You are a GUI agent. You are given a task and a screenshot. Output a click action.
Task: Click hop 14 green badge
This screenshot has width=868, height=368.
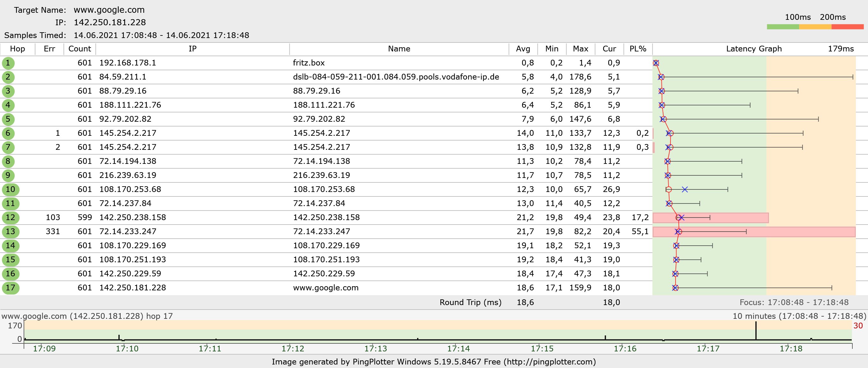[11, 246]
